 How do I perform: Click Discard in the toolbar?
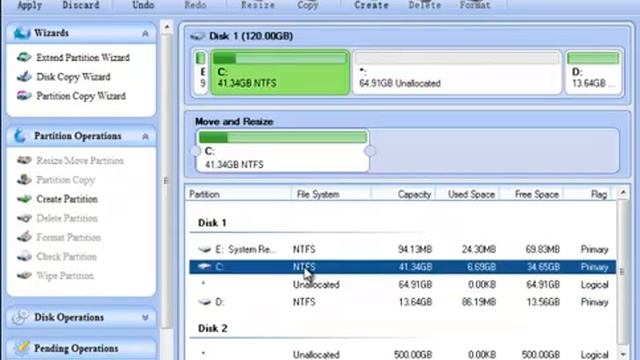[x=80, y=5]
